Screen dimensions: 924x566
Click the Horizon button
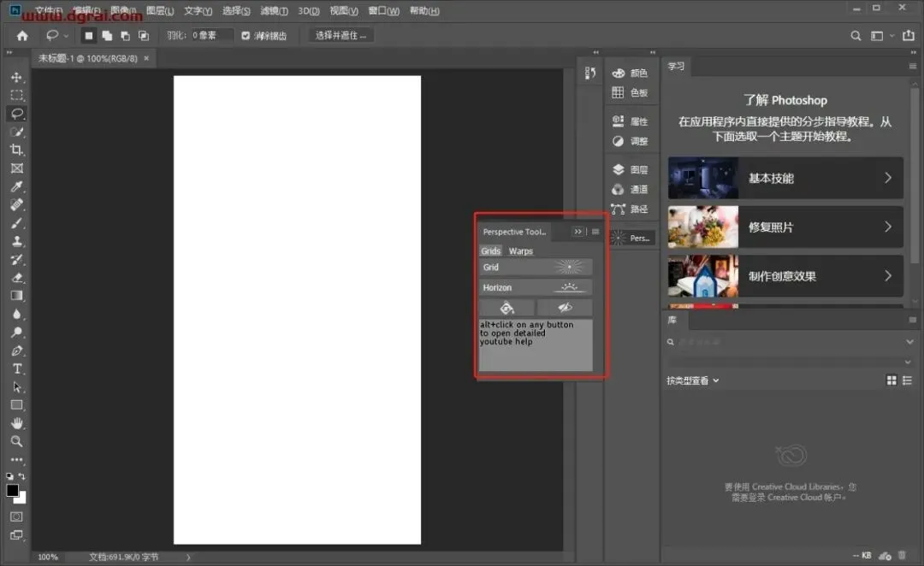(536, 287)
